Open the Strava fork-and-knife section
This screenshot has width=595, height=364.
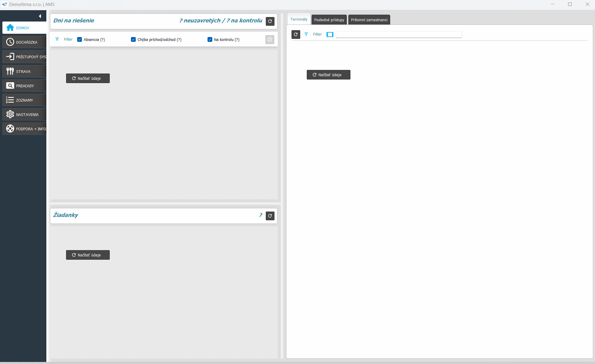point(25,71)
